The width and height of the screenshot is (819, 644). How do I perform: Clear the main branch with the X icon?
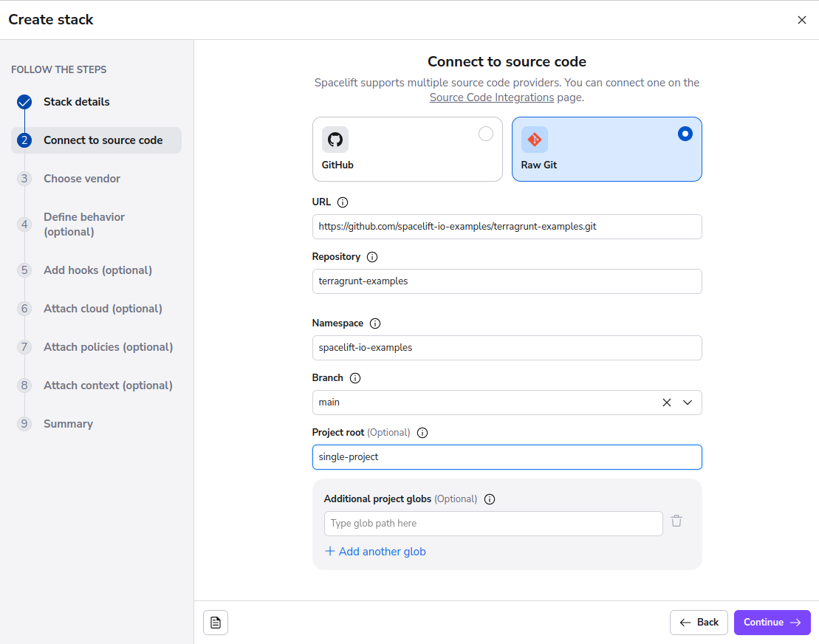(x=667, y=402)
